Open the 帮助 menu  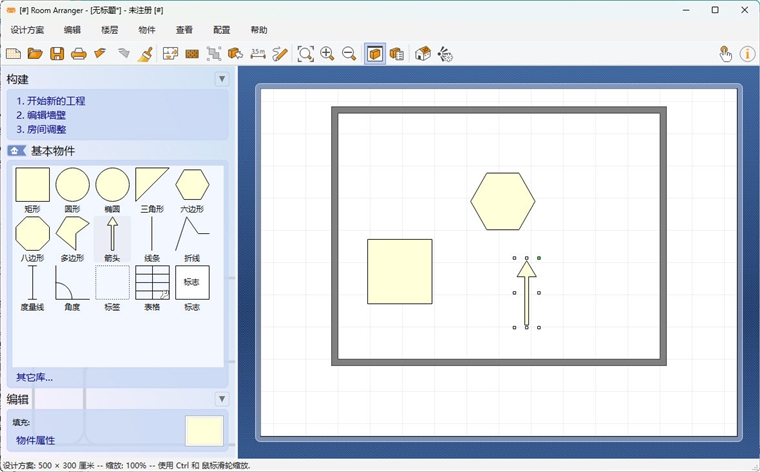tap(259, 30)
